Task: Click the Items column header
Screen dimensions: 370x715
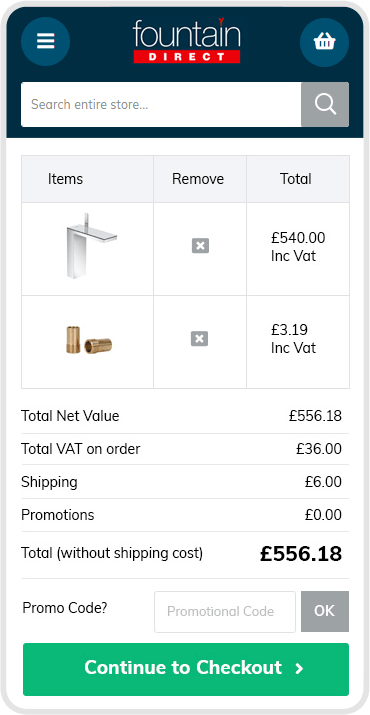Action: pyautogui.click(x=65, y=179)
